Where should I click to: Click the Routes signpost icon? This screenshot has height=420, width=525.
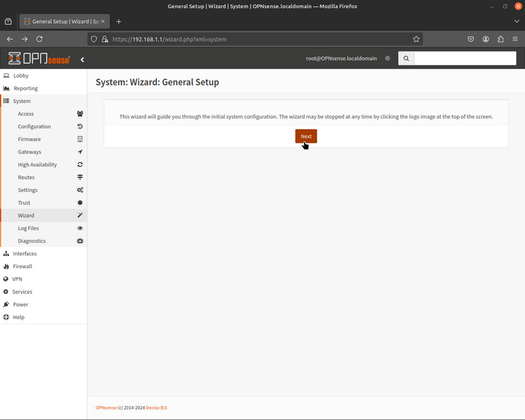click(x=80, y=177)
